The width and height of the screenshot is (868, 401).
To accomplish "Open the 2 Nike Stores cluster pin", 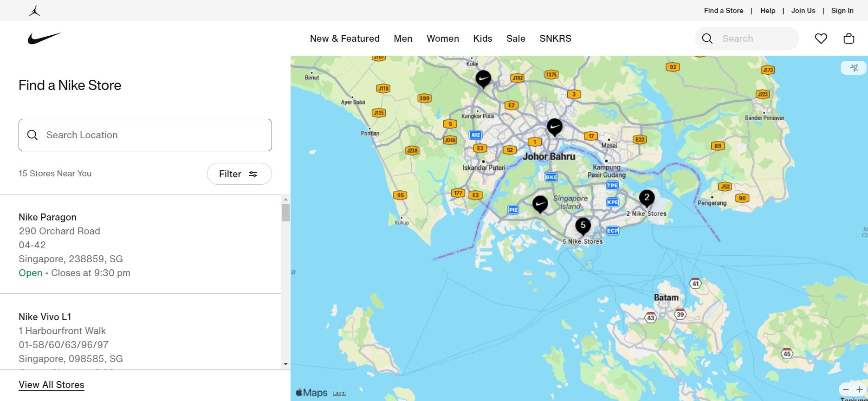I will coord(647,198).
